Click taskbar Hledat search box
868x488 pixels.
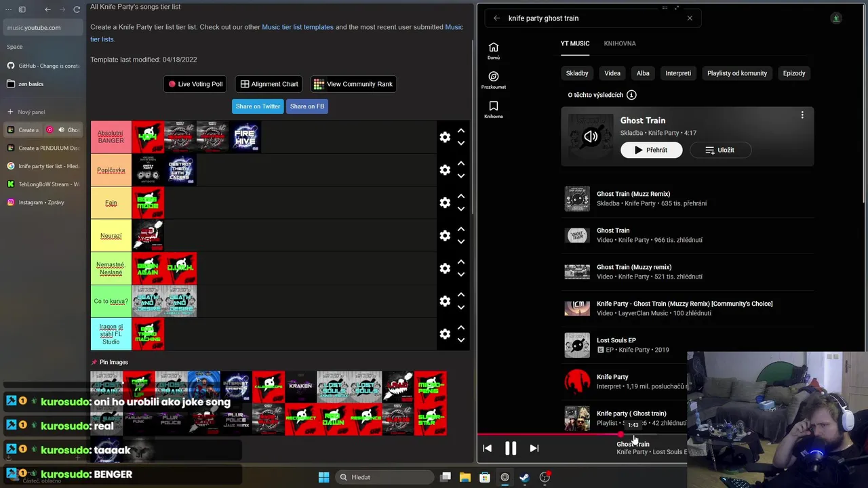point(384,477)
